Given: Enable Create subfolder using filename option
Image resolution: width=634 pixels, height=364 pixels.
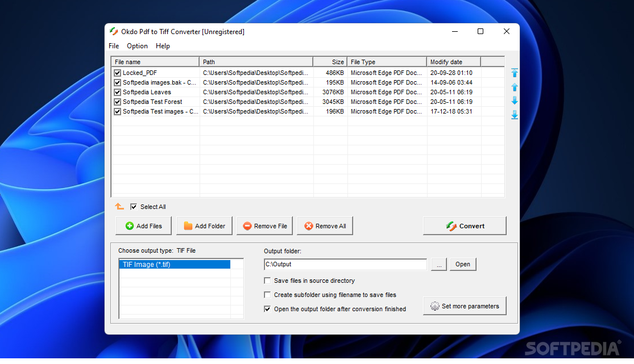Looking at the screenshot, I should click(x=267, y=295).
